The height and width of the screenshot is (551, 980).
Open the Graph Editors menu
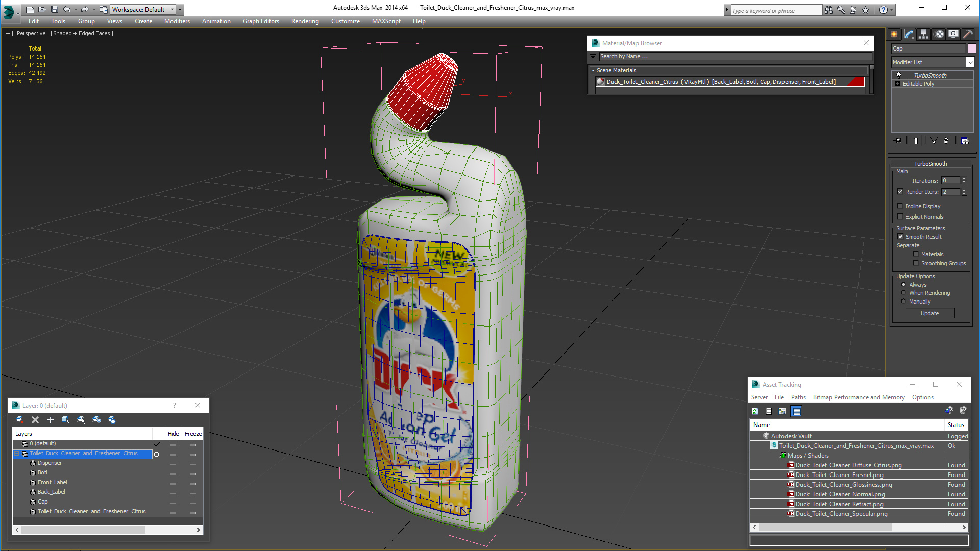pyautogui.click(x=261, y=21)
